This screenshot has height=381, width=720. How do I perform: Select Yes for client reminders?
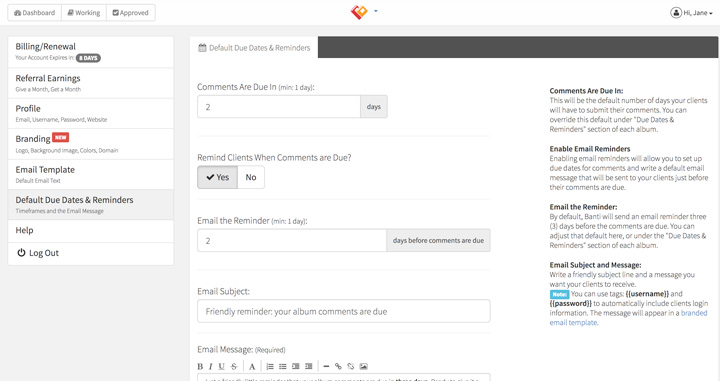[218, 177]
